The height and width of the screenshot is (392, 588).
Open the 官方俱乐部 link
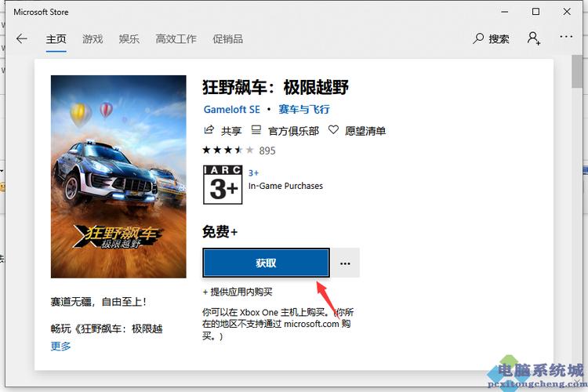293,131
